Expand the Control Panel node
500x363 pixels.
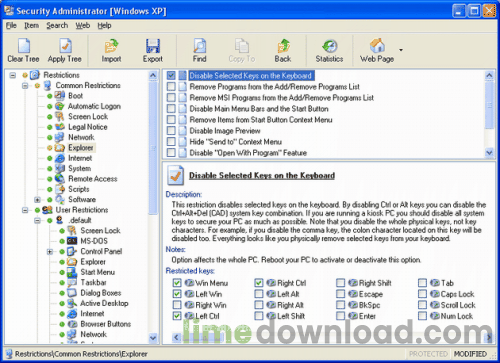tap(50, 251)
